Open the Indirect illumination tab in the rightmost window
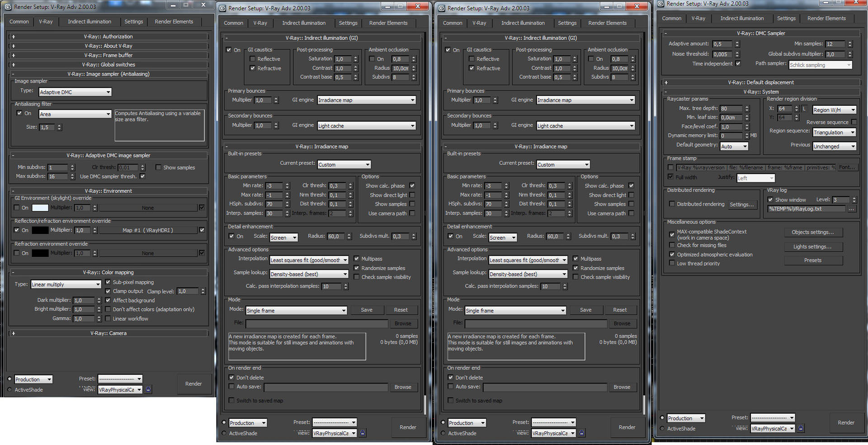 coord(742,19)
